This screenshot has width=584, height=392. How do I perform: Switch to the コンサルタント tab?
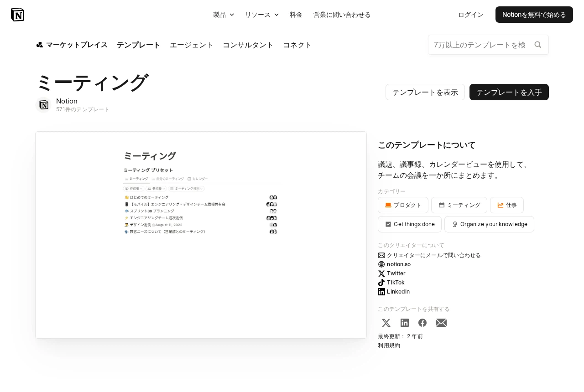click(x=248, y=45)
